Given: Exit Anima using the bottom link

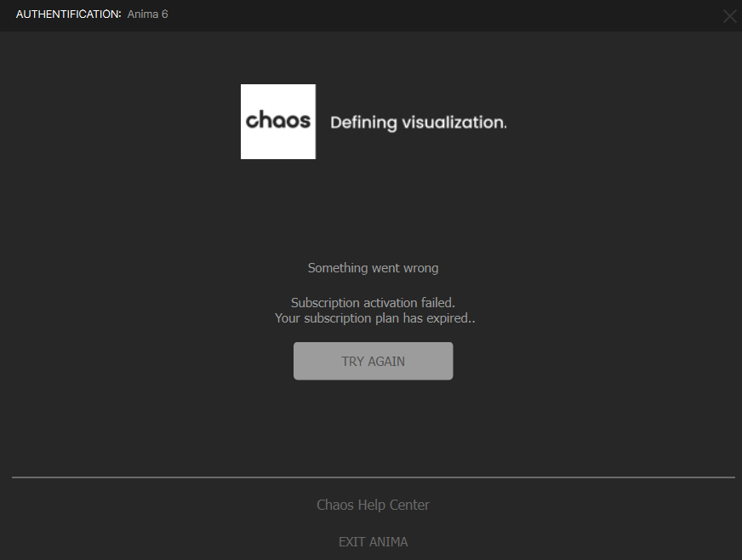Looking at the screenshot, I should (373, 542).
